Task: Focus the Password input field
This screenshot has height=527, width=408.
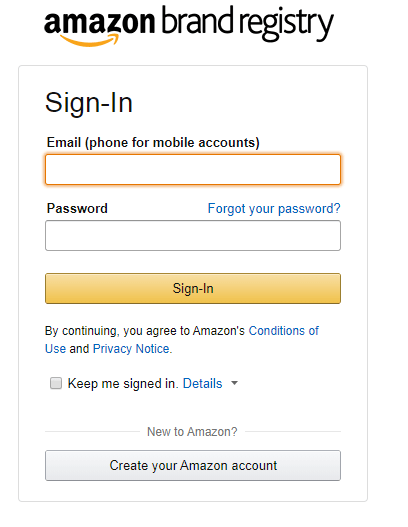Action: coord(193,236)
